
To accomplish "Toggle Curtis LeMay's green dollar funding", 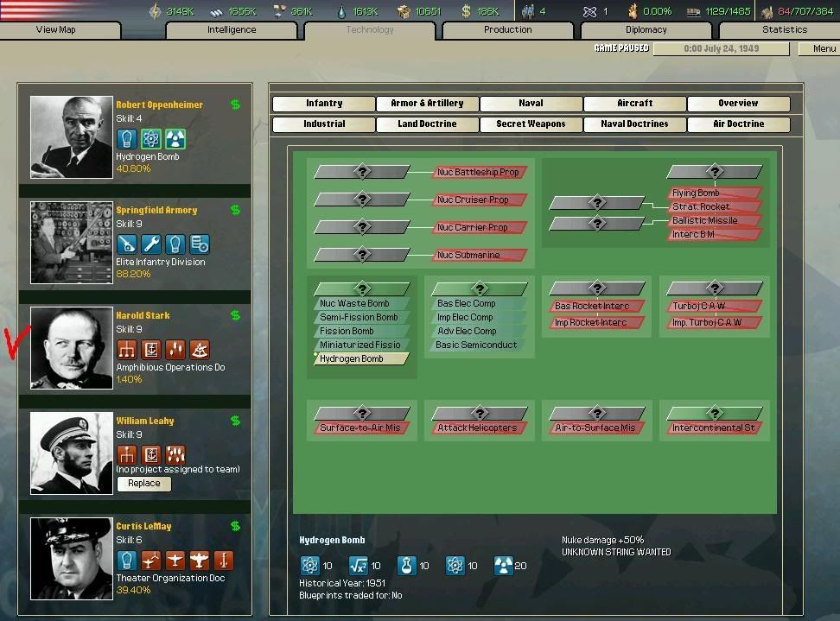I will 233,526.
